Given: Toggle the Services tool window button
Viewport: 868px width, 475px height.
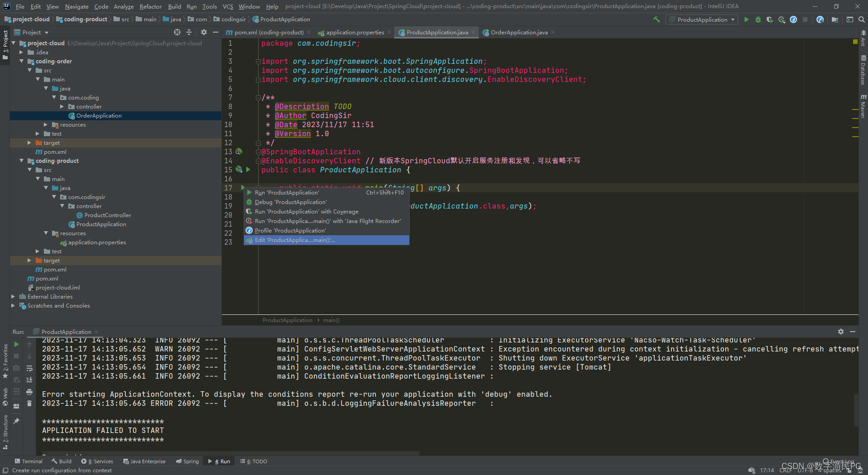Looking at the screenshot, I should (x=97, y=461).
